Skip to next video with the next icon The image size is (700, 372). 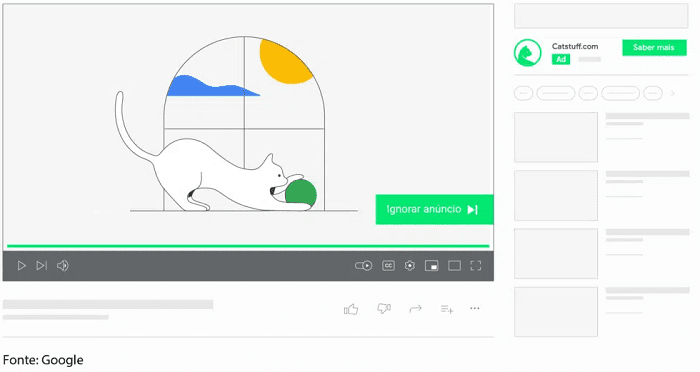(42, 266)
